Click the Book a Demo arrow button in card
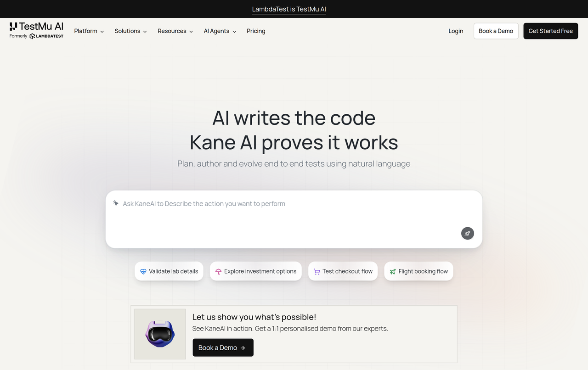 pos(223,348)
